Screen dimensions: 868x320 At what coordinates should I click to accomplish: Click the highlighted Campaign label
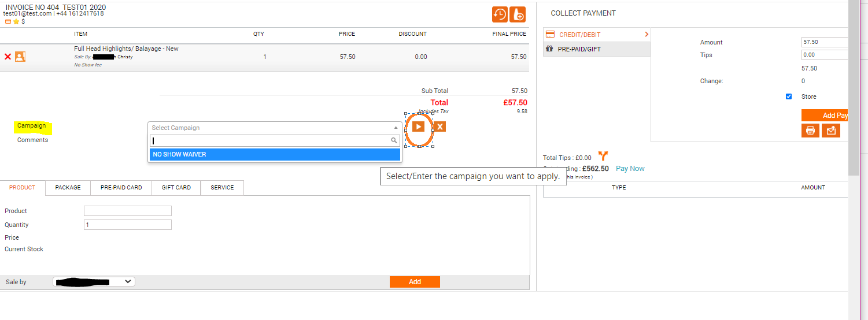[x=31, y=126]
